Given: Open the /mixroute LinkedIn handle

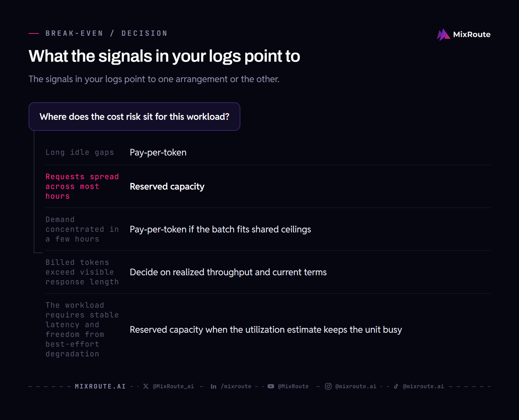Looking at the screenshot, I should pyautogui.click(x=236, y=386).
